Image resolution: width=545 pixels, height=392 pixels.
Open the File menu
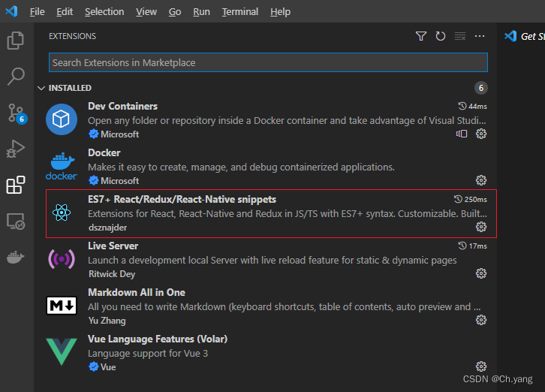pyautogui.click(x=38, y=12)
